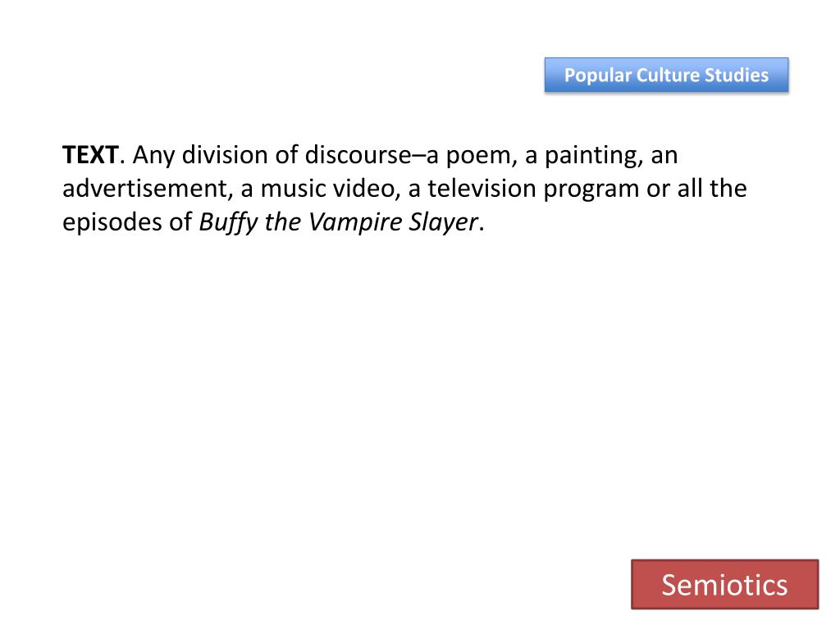The height and width of the screenshot is (630, 840).
Task: Click the italic title Buffy the Vampire Slayer
Action: [x=338, y=221]
